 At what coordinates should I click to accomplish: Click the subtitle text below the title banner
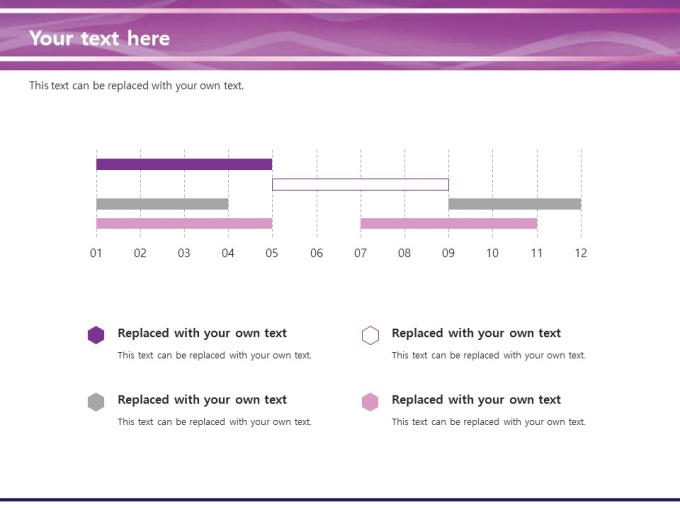click(136, 86)
